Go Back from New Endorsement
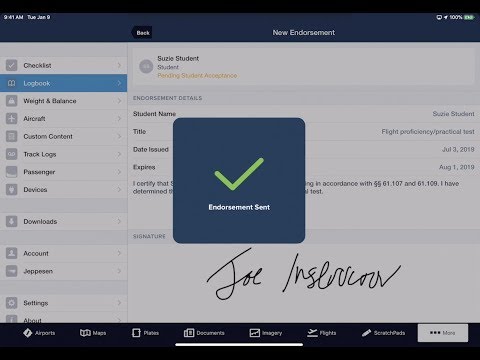 (143, 33)
